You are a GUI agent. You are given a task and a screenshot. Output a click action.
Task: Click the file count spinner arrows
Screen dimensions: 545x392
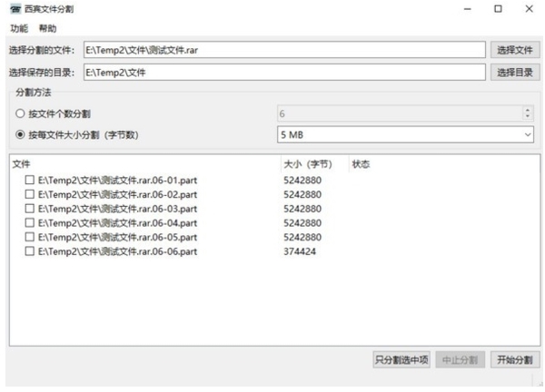528,113
